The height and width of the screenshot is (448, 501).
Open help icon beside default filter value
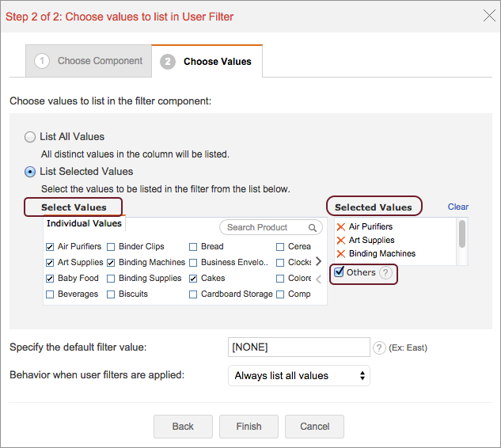[x=379, y=347]
